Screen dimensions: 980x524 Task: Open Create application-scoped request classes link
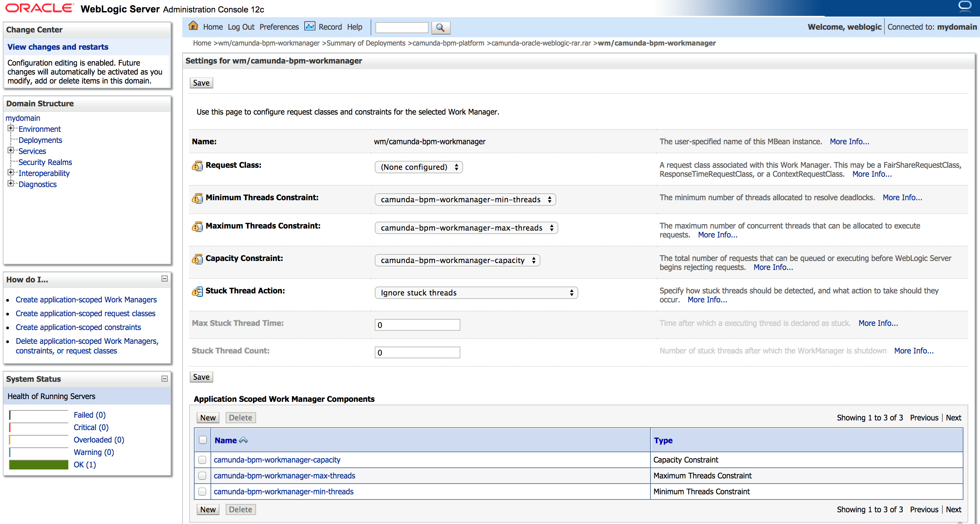86,313
